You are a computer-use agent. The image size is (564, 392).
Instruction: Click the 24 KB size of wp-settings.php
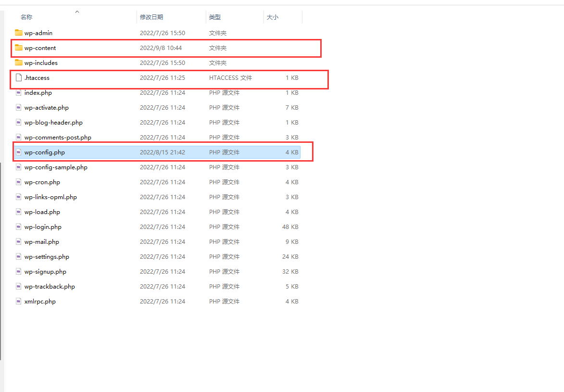point(290,257)
